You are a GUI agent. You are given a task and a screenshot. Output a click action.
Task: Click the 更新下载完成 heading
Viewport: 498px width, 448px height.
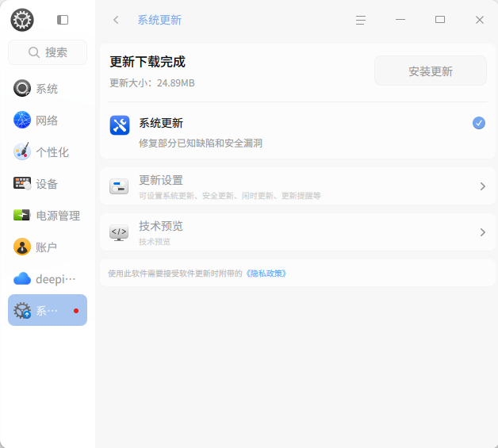pyautogui.click(x=147, y=62)
